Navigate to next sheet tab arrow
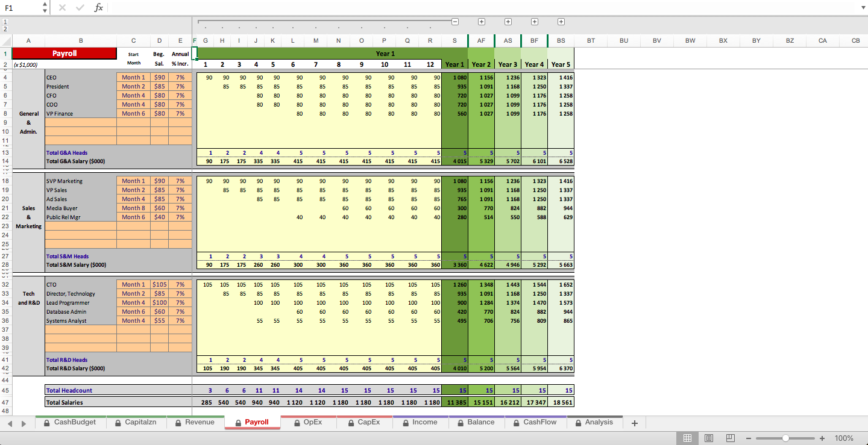This screenshot has width=868, height=445. [x=24, y=423]
